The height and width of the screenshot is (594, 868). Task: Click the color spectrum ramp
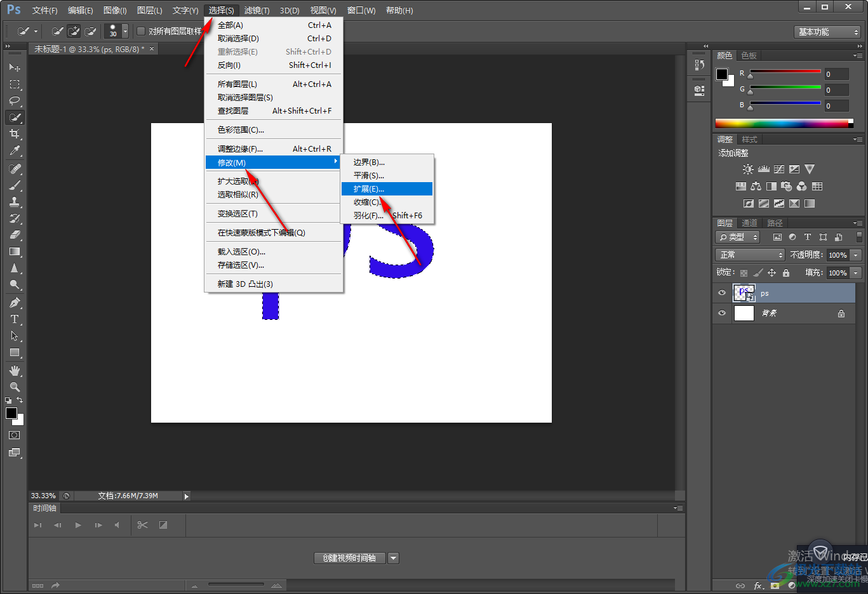[782, 123]
